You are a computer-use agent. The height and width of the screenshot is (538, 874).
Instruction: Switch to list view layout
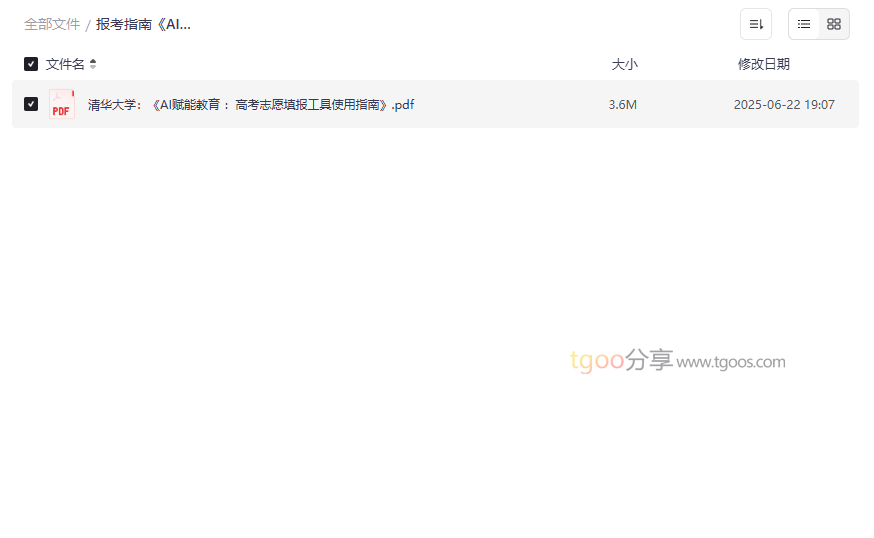click(804, 24)
